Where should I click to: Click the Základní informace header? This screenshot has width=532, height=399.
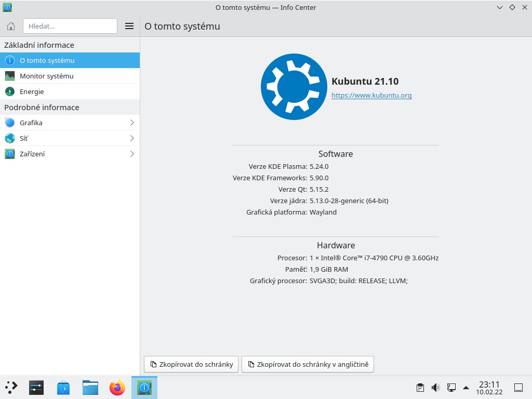(39, 45)
